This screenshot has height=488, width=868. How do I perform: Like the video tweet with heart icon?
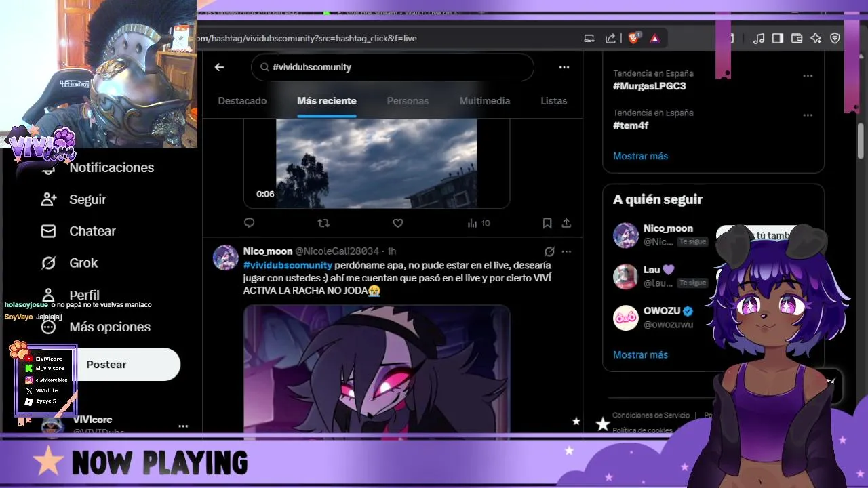(x=398, y=223)
